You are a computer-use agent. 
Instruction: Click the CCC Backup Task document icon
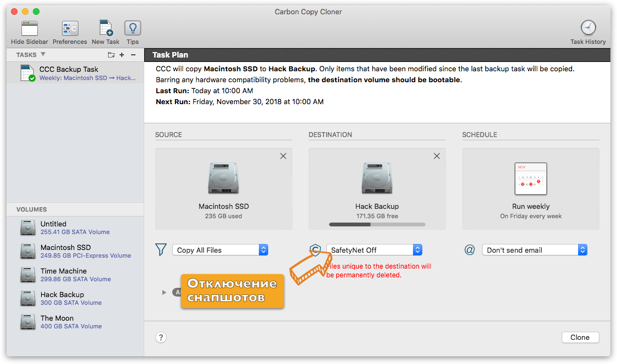click(27, 73)
